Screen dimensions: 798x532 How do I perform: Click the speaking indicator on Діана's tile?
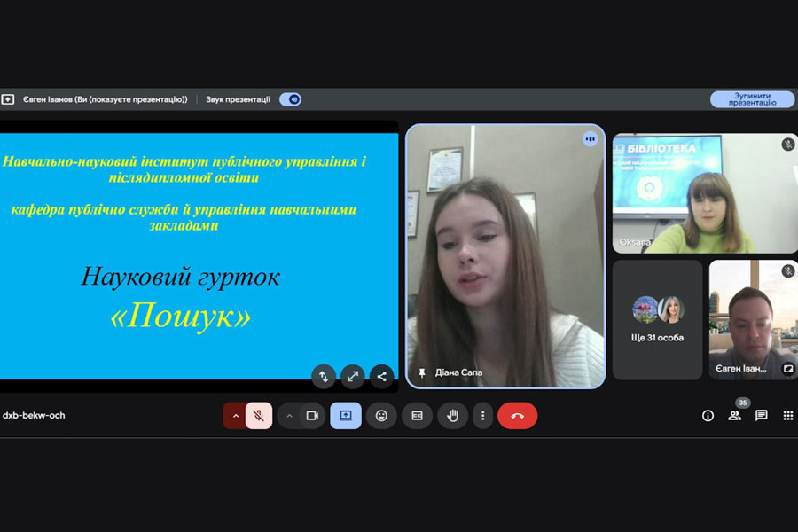(x=590, y=138)
